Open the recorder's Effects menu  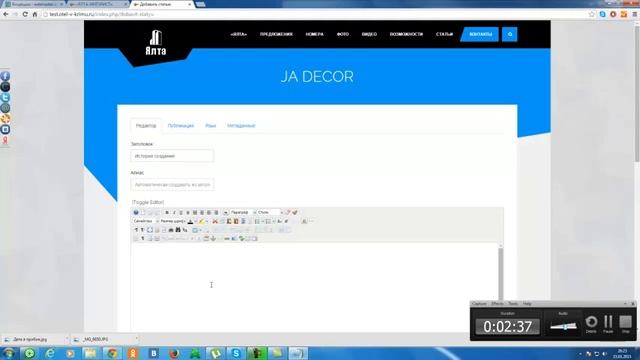497,304
